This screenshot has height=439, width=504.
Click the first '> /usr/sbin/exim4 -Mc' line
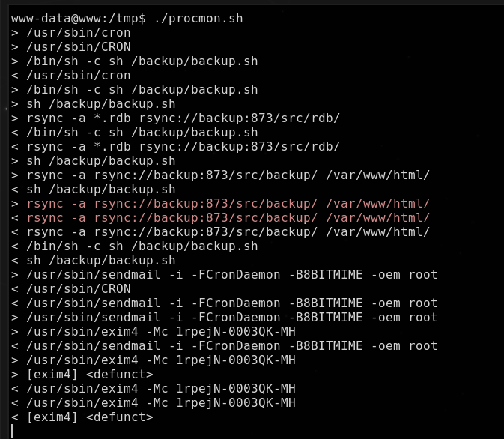click(x=154, y=332)
